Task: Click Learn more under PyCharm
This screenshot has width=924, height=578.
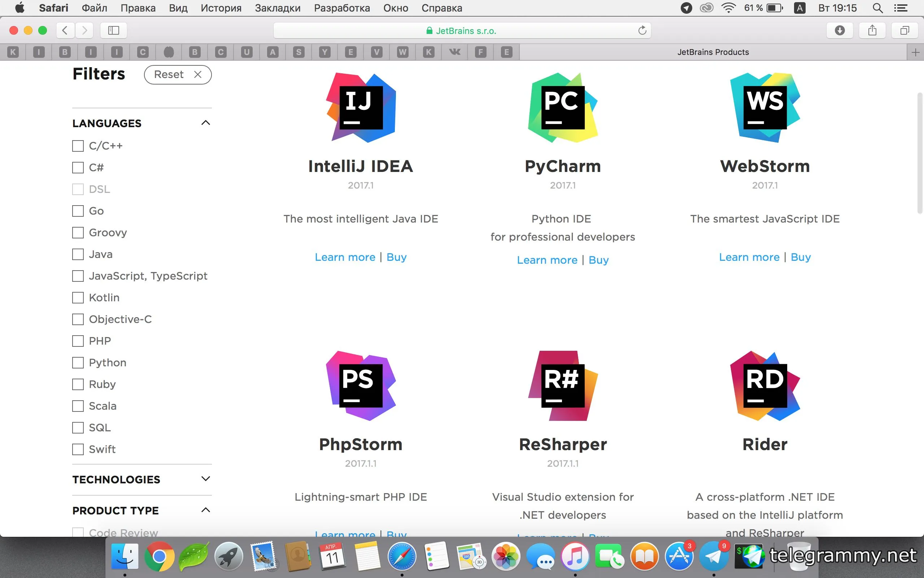Action: click(x=547, y=260)
